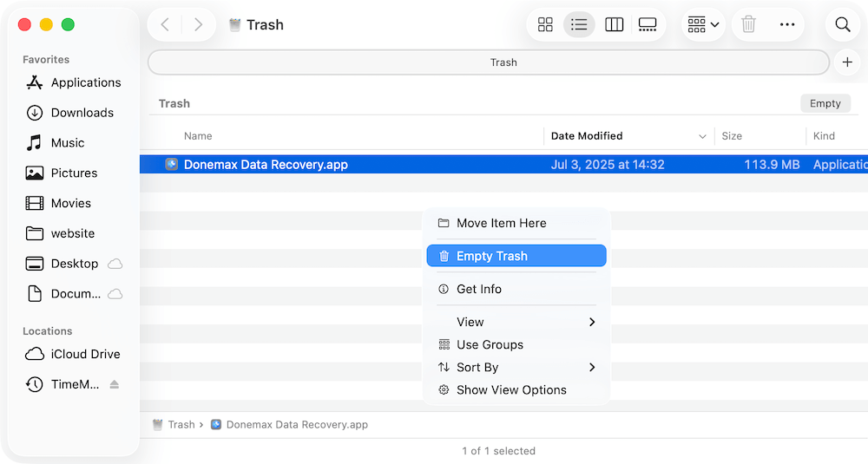Open the more actions ellipsis menu
The height and width of the screenshot is (464, 868).
click(x=787, y=24)
